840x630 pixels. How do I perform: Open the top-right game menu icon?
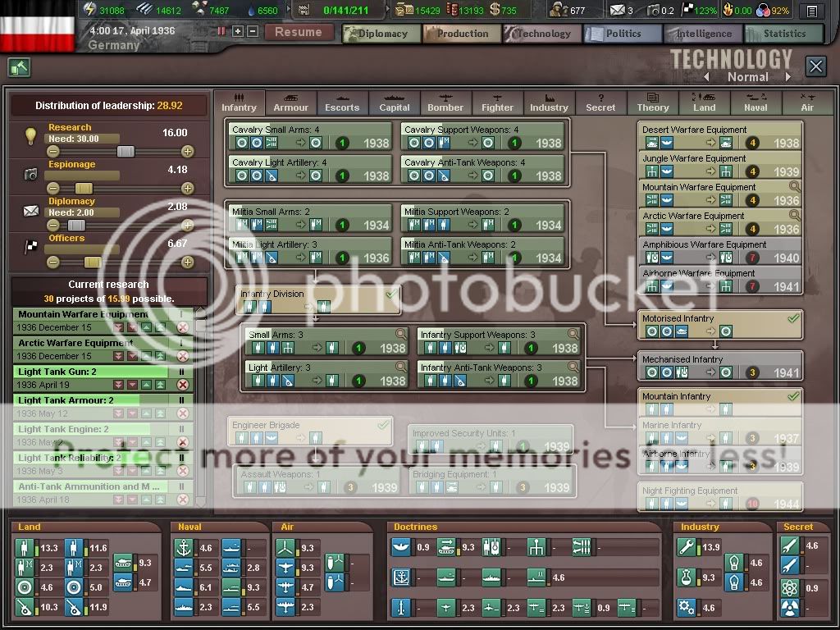811,11
